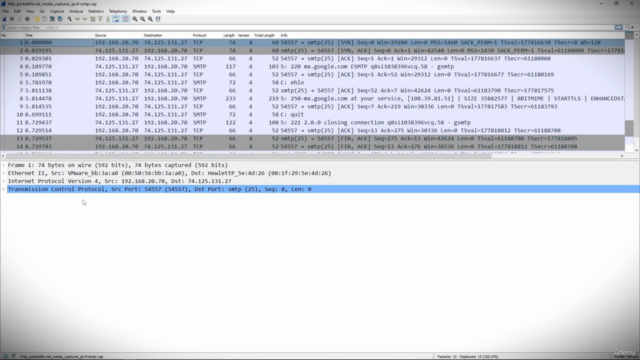Viewport: 640px width, 360px height.
Task: Add a display filter button with plus icon
Action: pyautogui.click(x=633, y=27)
